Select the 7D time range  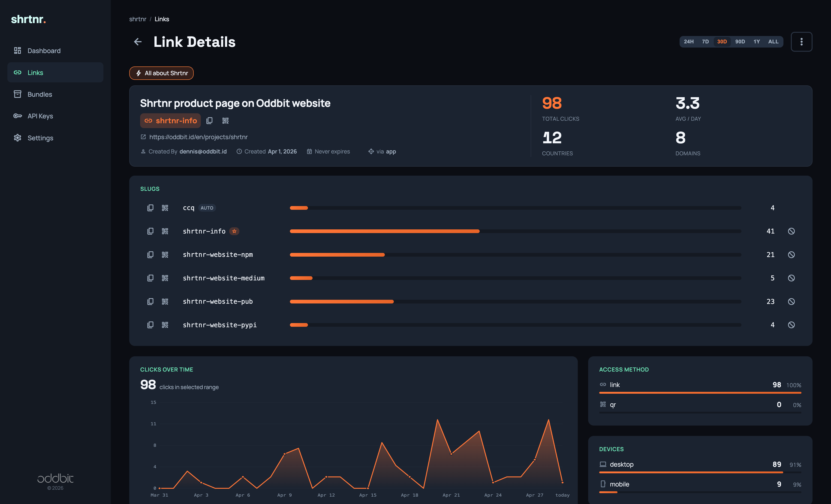click(x=705, y=42)
